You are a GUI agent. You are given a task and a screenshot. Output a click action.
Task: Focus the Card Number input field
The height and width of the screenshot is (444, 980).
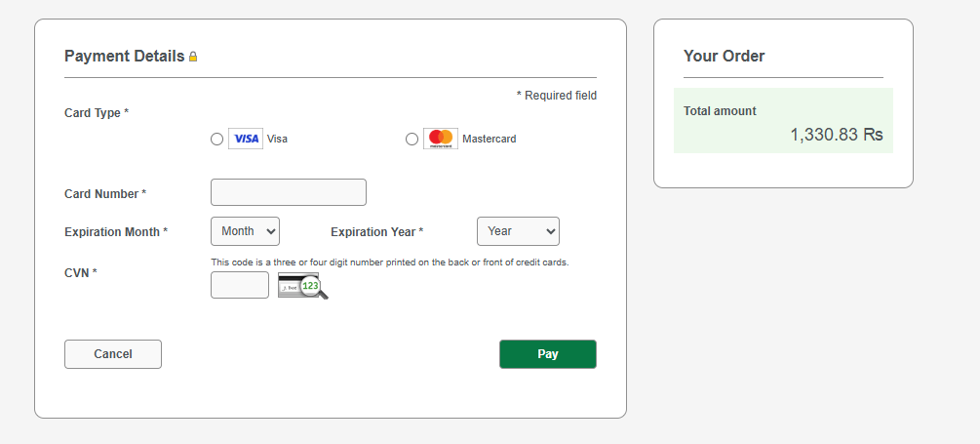click(x=288, y=192)
